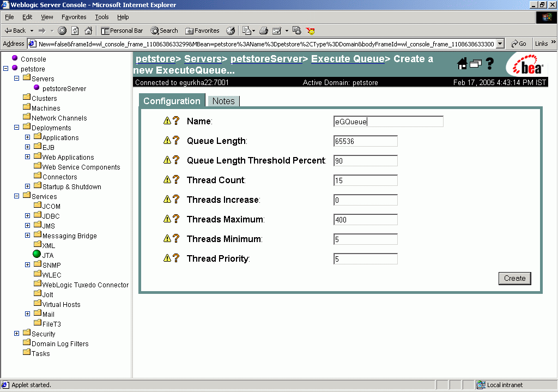Viewport: 558px width, 392px height.
Task: Select Clusters in the tree
Action: point(44,98)
